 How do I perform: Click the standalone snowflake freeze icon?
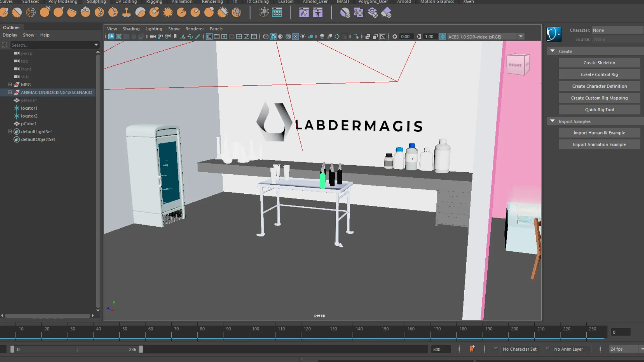[x=264, y=12]
